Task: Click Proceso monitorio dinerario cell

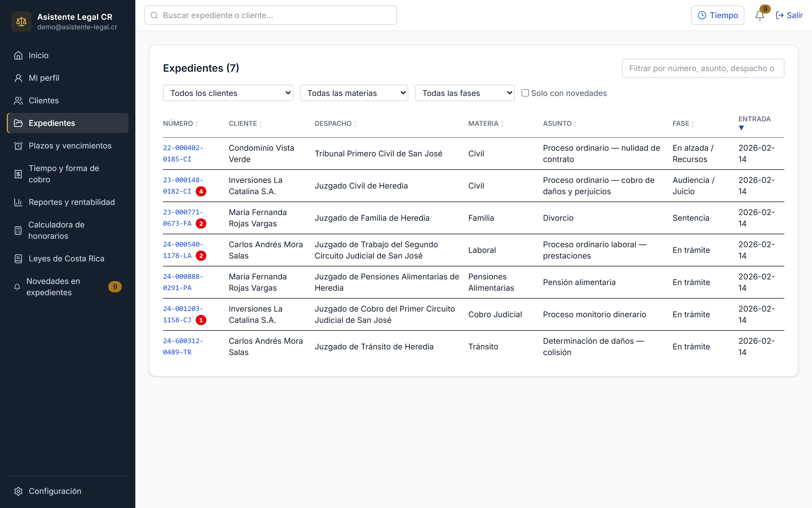Action: [x=594, y=314]
